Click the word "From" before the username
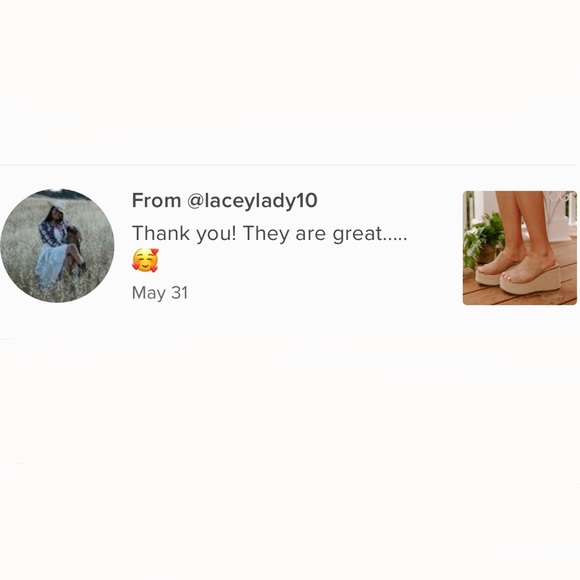Image resolution: width=580 pixels, height=580 pixels. coord(156,200)
